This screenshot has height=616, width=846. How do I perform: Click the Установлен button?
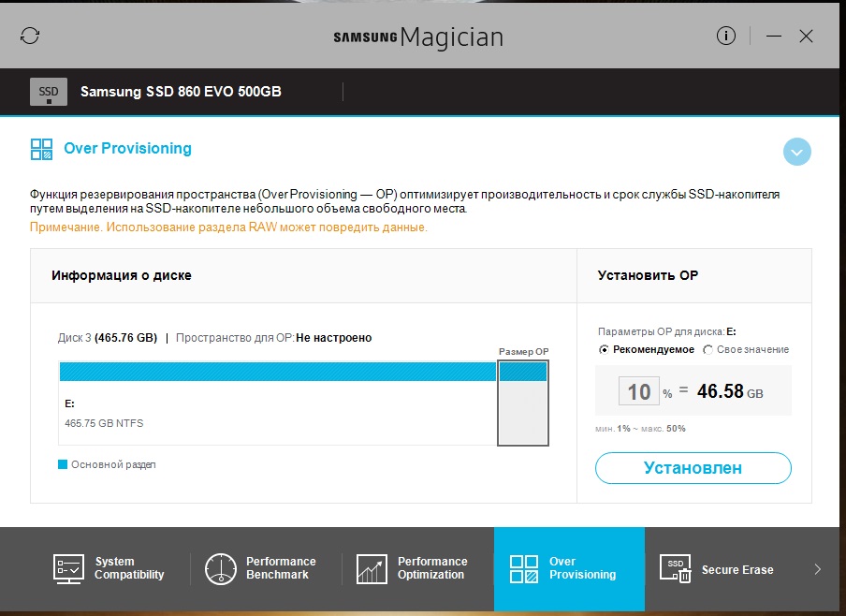693,468
